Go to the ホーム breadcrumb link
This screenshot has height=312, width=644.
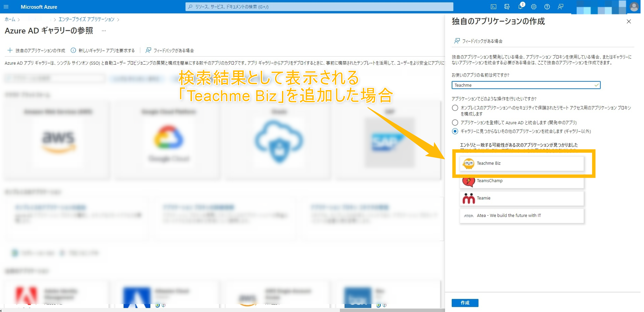point(10,19)
